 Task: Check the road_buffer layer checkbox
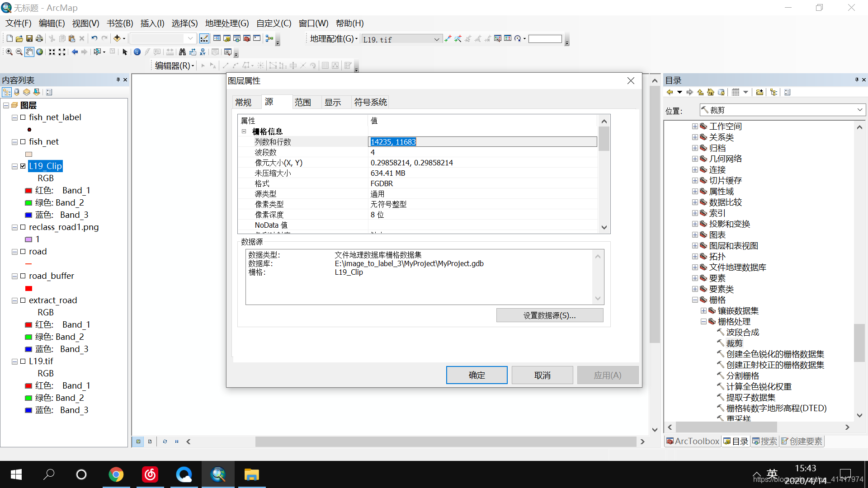tap(23, 276)
